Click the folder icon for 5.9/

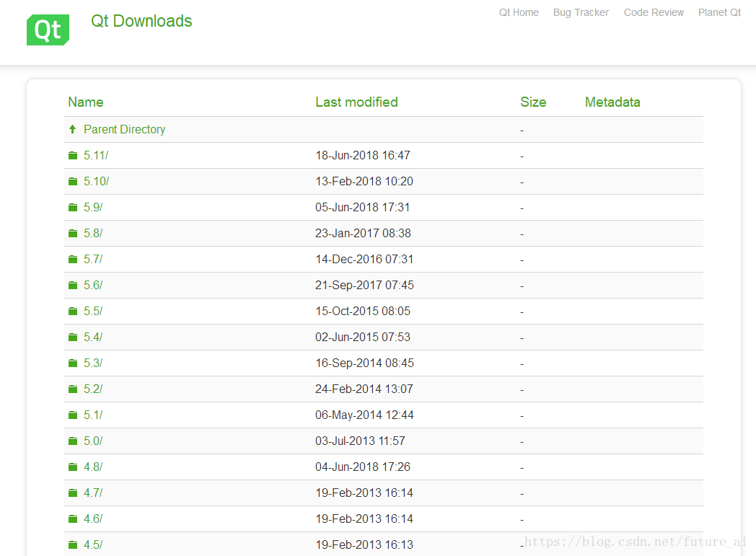(x=73, y=207)
